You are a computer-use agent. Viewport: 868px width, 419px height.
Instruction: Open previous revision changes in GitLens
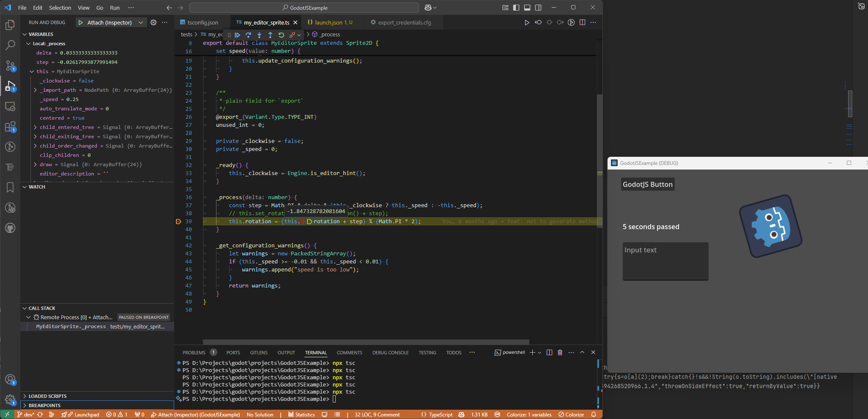coord(538,22)
